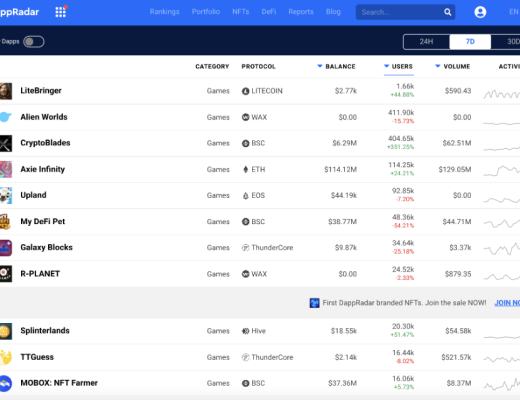Open the Rankings nav menu
The height and width of the screenshot is (400, 520).
(x=164, y=12)
